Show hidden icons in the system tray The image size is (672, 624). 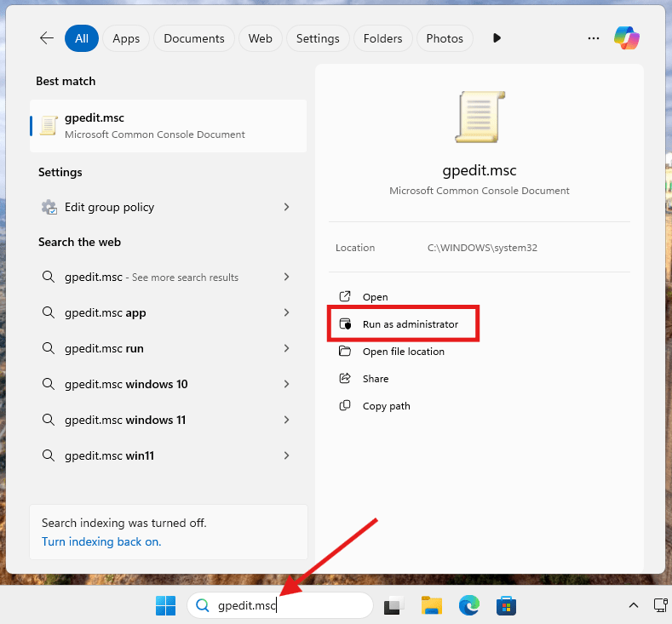633,605
